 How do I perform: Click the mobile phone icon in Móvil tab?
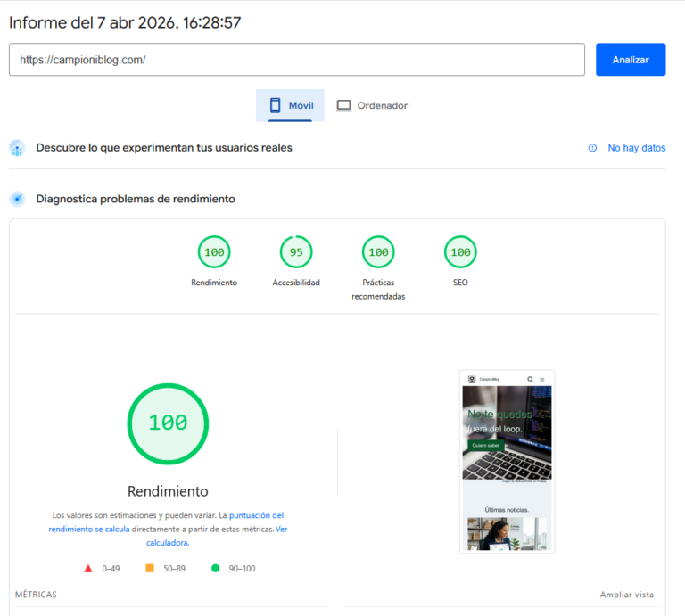tap(275, 105)
